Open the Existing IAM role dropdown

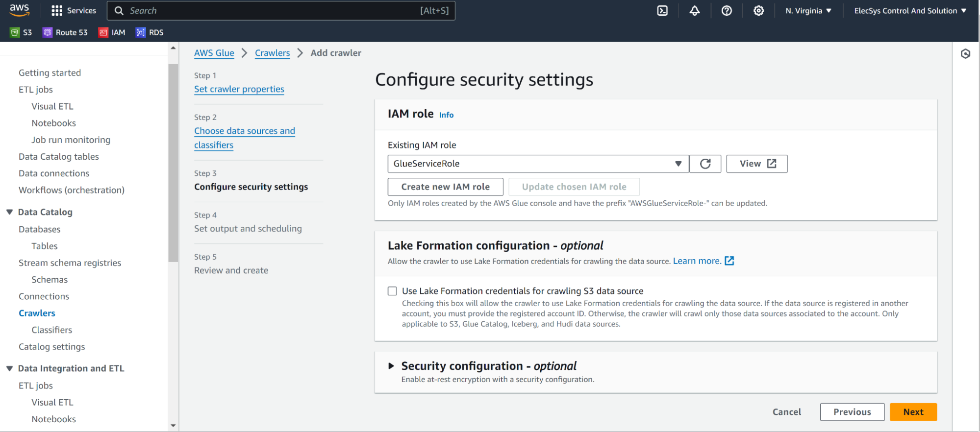click(x=538, y=164)
